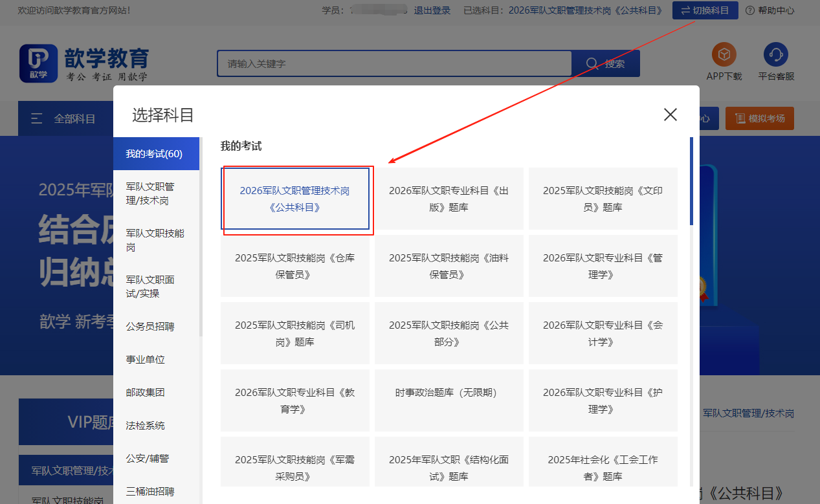Choose 2026军队文职专业科目《会计学》 card

(x=603, y=333)
